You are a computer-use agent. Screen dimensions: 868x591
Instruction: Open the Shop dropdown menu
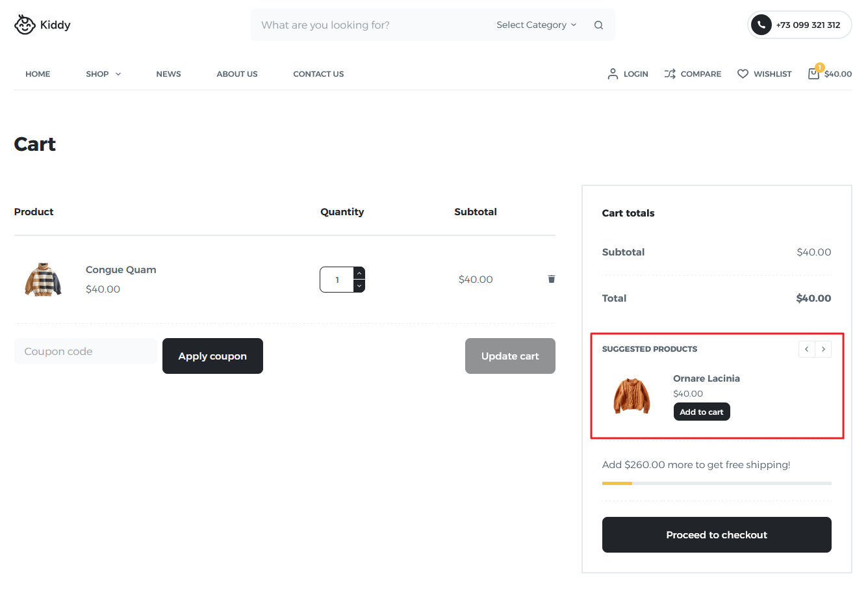click(103, 73)
